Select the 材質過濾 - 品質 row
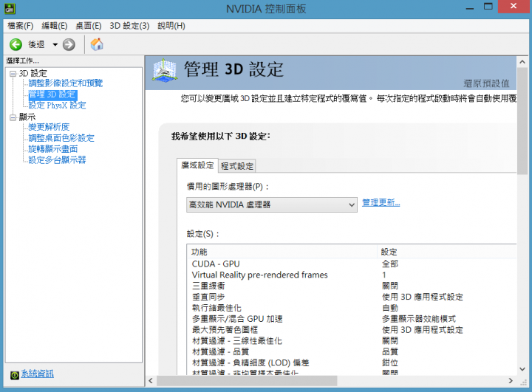Image resolution: width=532 pixels, height=392 pixels. click(352, 351)
